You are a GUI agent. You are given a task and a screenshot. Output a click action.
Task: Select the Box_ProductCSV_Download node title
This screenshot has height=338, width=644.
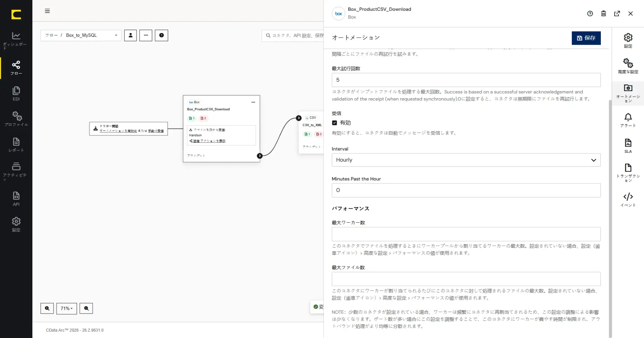[208, 109]
